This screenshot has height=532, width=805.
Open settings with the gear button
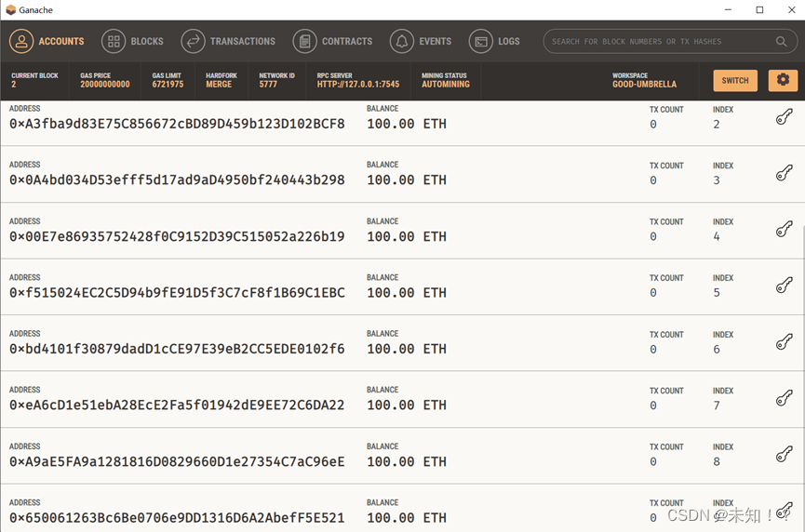tap(783, 80)
